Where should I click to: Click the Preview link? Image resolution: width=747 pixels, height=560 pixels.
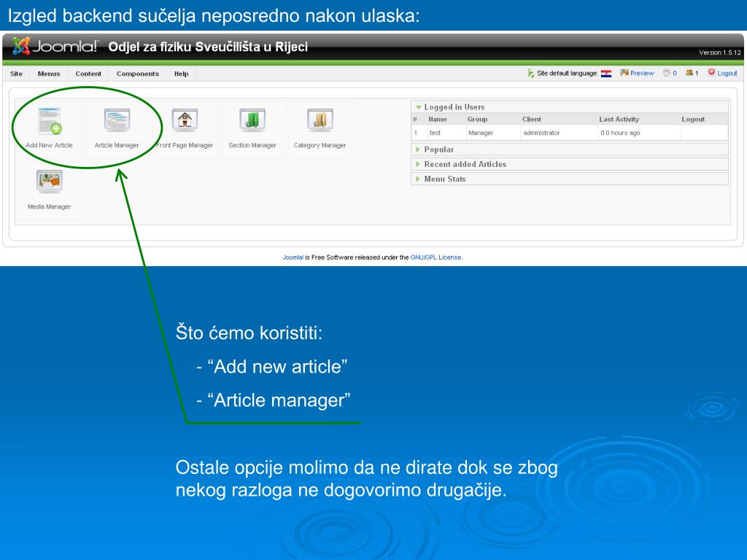pyautogui.click(x=642, y=74)
